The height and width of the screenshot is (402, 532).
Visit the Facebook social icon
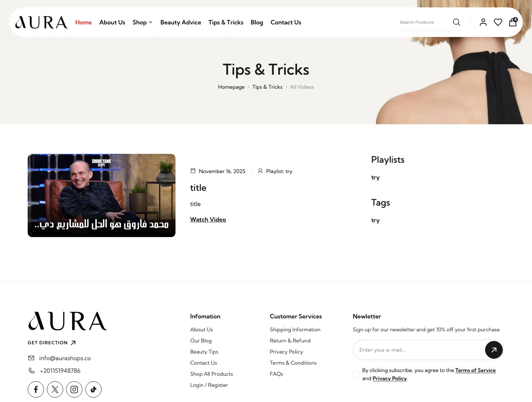coord(36,389)
